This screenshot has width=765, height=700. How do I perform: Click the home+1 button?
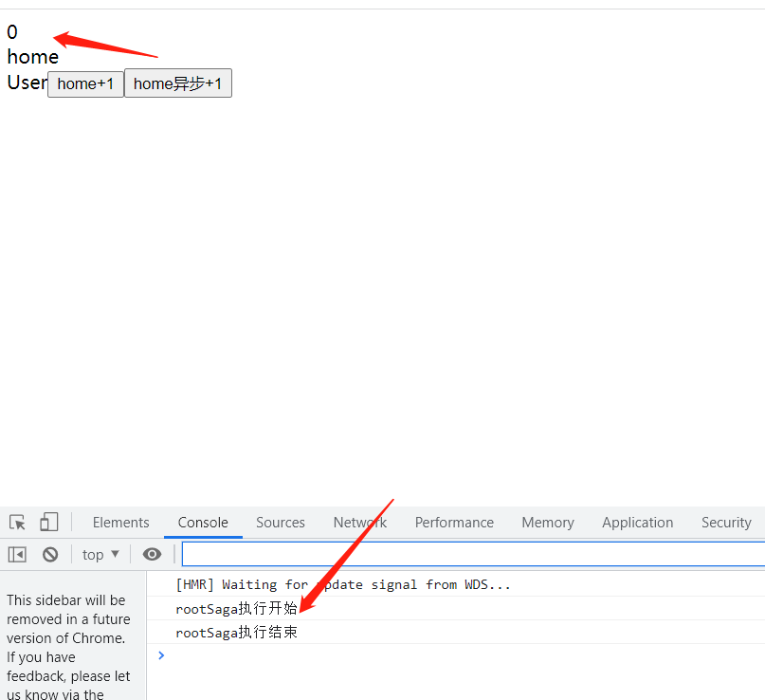[x=85, y=84]
